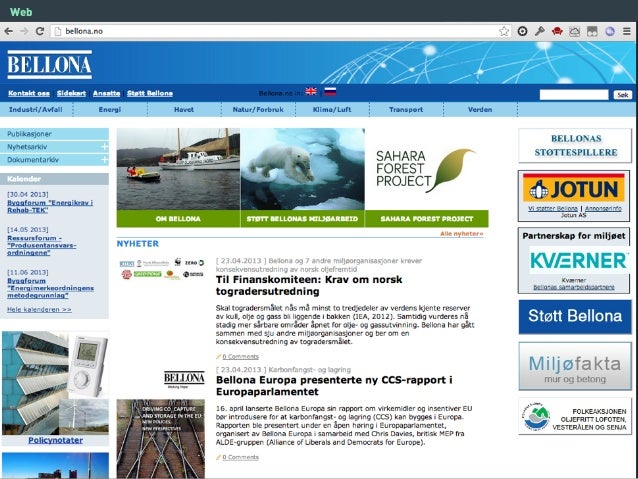Click the blue Støtt Bellona banner
Viewport: 638px width, 479px height.
pyautogui.click(x=575, y=317)
